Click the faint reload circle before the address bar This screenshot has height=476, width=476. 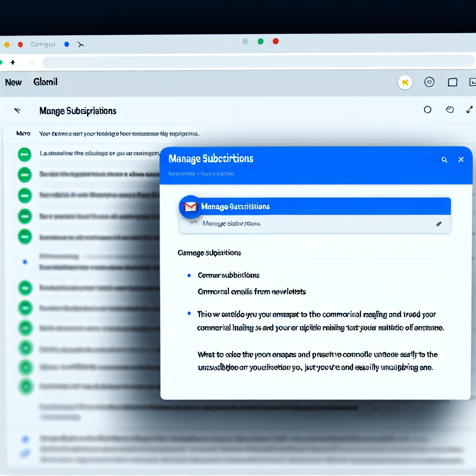(x=31, y=63)
